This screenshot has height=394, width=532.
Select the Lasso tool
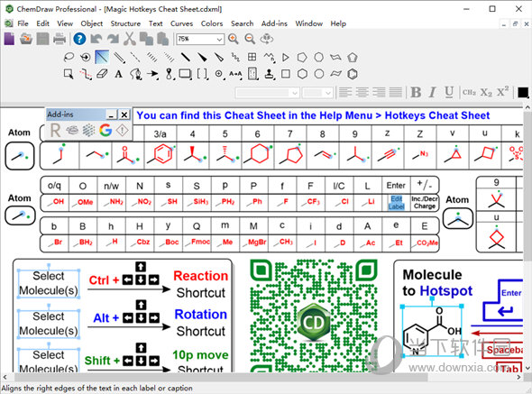(x=69, y=57)
